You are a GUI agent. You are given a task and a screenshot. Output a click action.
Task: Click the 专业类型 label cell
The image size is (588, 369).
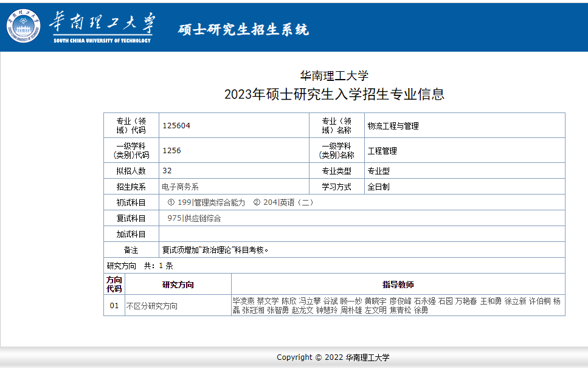click(337, 171)
